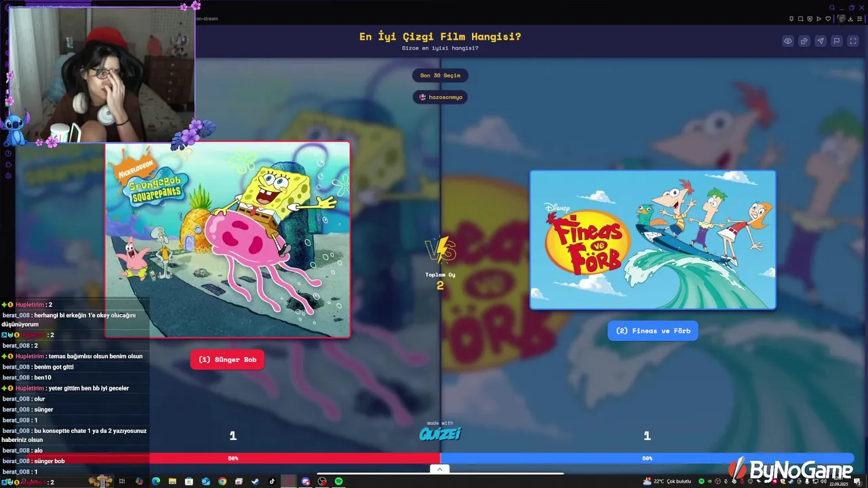Click the ad blocker shield icon
Image resolution: width=868 pixels, height=488 pixels.
tap(810, 19)
